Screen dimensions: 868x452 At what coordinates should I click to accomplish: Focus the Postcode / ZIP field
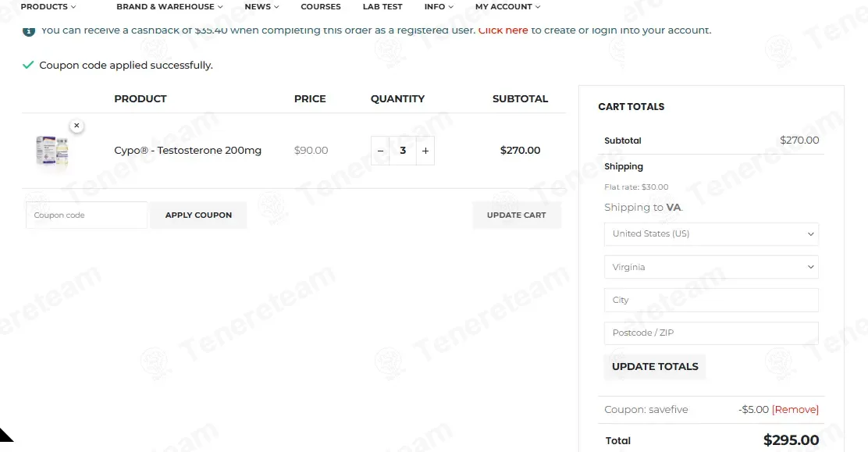pyautogui.click(x=711, y=333)
